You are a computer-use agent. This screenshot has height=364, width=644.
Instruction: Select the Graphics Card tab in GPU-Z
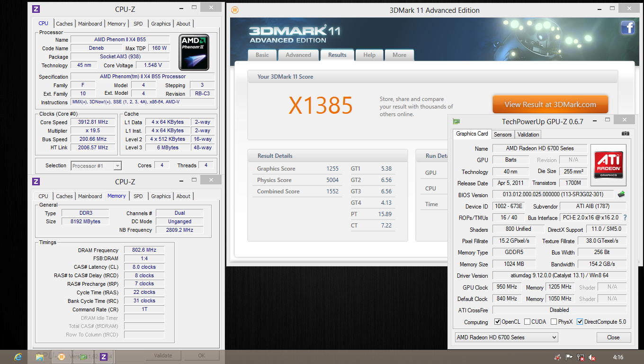[x=472, y=134]
